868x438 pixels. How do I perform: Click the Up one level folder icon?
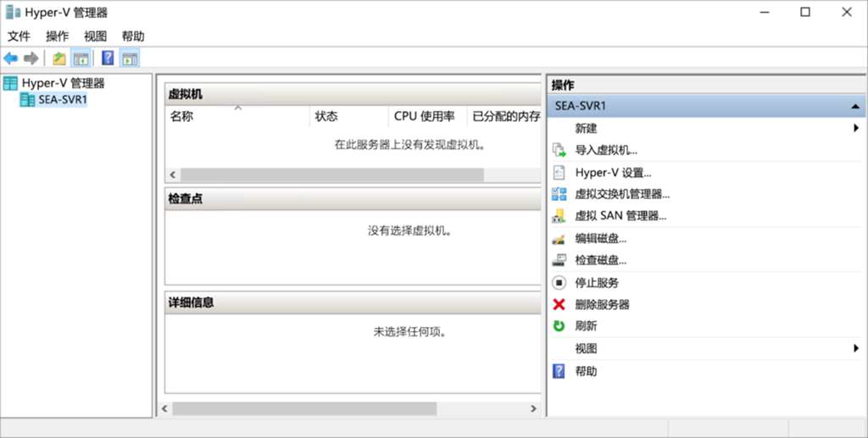(x=58, y=58)
